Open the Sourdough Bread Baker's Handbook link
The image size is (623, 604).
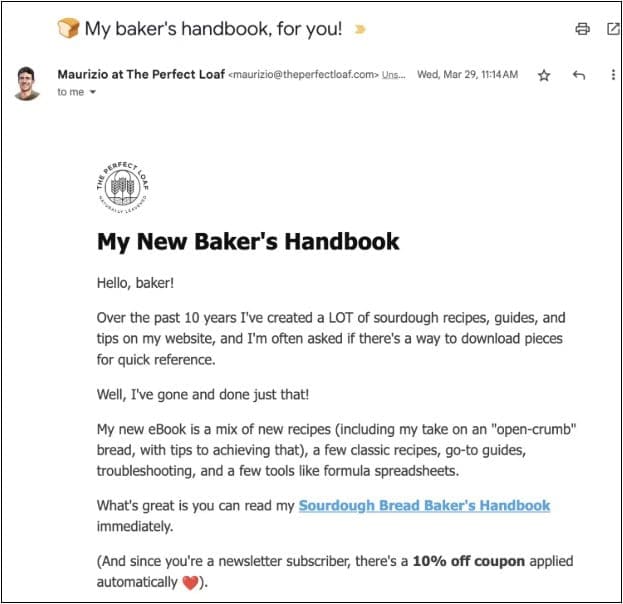pyautogui.click(x=424, y=505)
